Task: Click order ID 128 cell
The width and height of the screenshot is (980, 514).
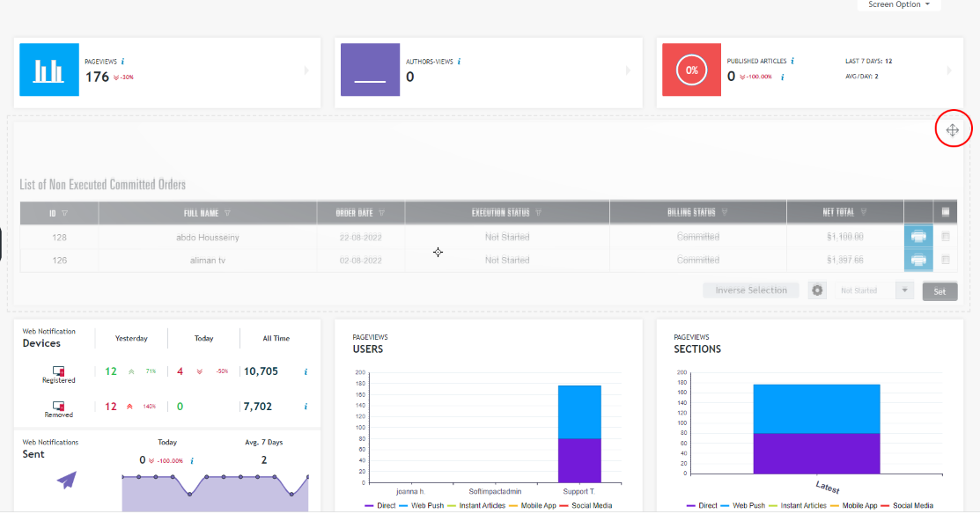Action: (x=59, y=238)
